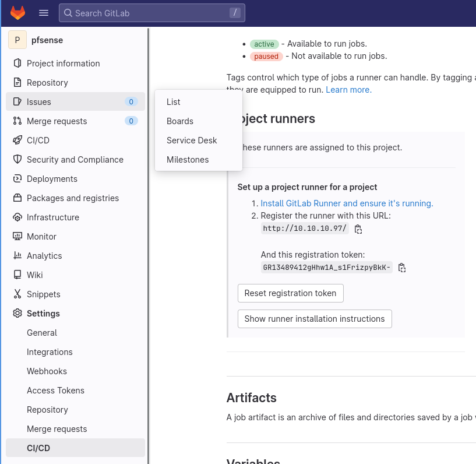
Task: Select List from Issues flyout menu
Action: (174, 102)
